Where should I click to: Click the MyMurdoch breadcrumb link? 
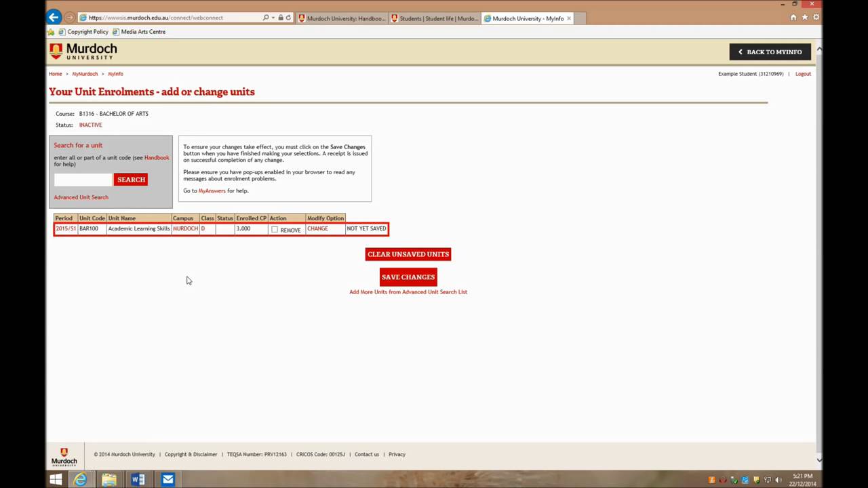[85, 74]
